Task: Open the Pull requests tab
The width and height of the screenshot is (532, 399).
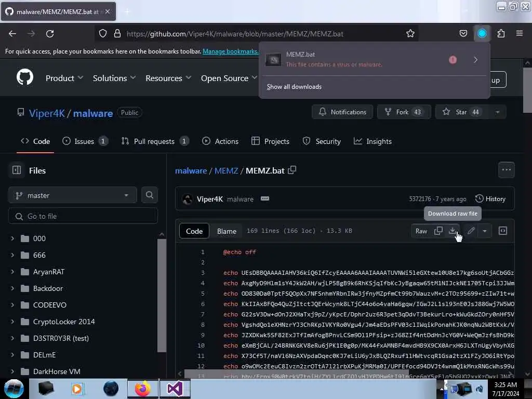Action: click(x=155, y=141)
